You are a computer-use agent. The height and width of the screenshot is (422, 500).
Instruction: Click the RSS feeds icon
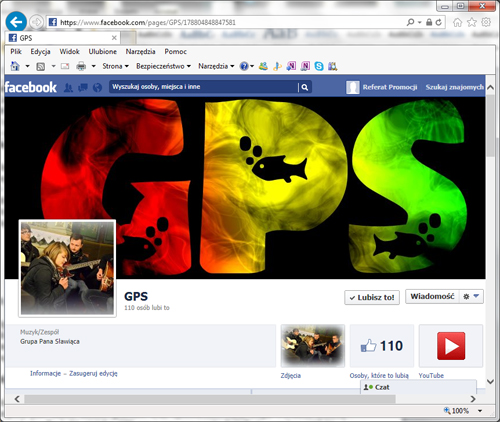pyautogui.click(x=41, y=66)
